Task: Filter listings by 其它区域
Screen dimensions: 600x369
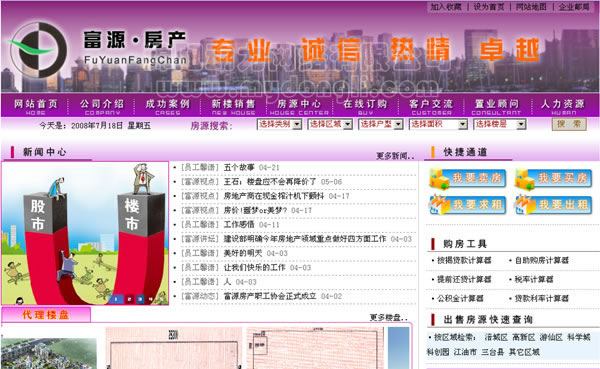Action: point(524,352)
